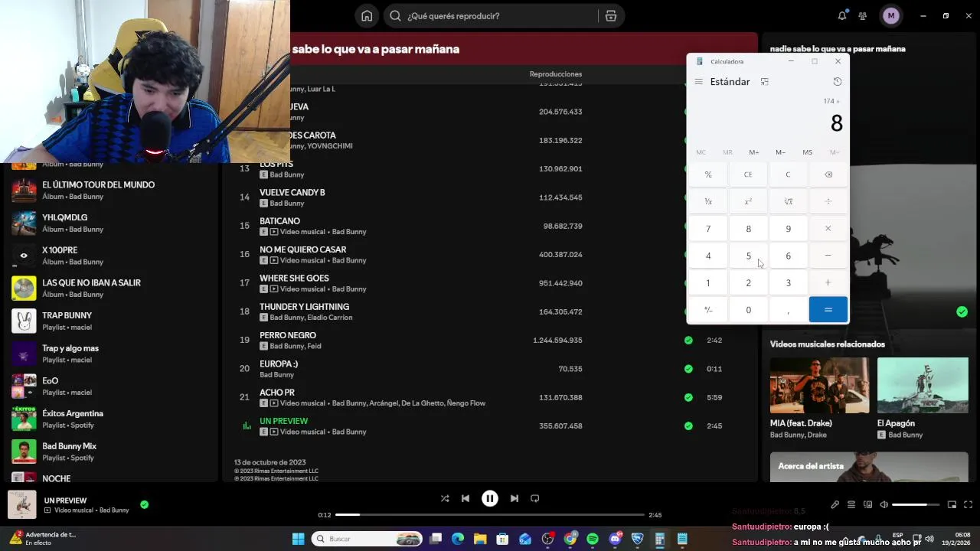The width and height of the screenshot is (980, 551).
Task: Click decimal comma key on Calculator
Action: 788,310
